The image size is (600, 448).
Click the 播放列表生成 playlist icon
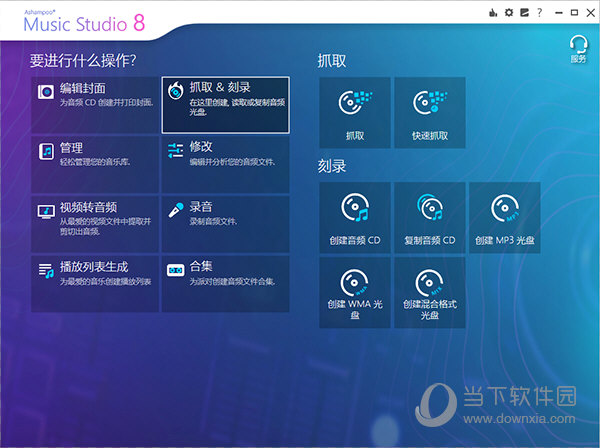click(x=46, y=270)
